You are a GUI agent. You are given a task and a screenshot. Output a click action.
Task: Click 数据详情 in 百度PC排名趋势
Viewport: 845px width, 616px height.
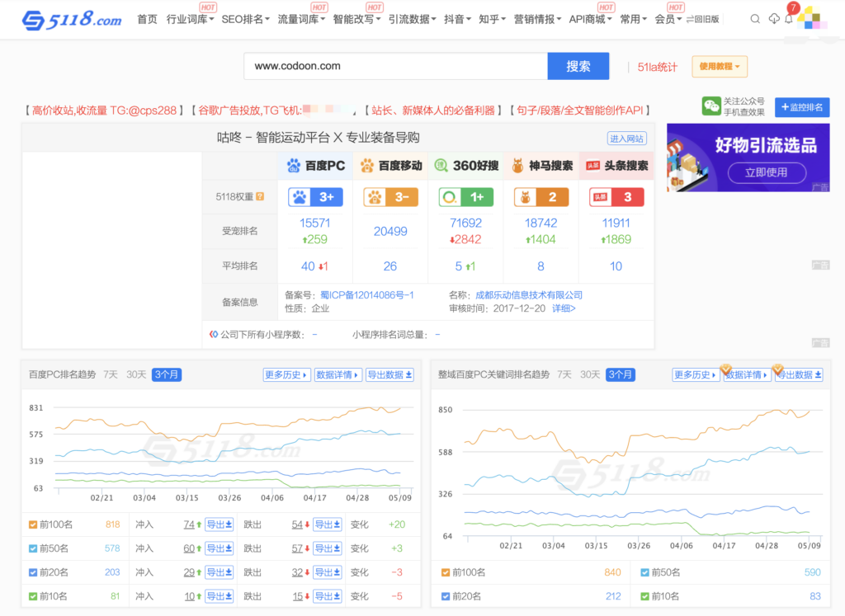[338, 374]
